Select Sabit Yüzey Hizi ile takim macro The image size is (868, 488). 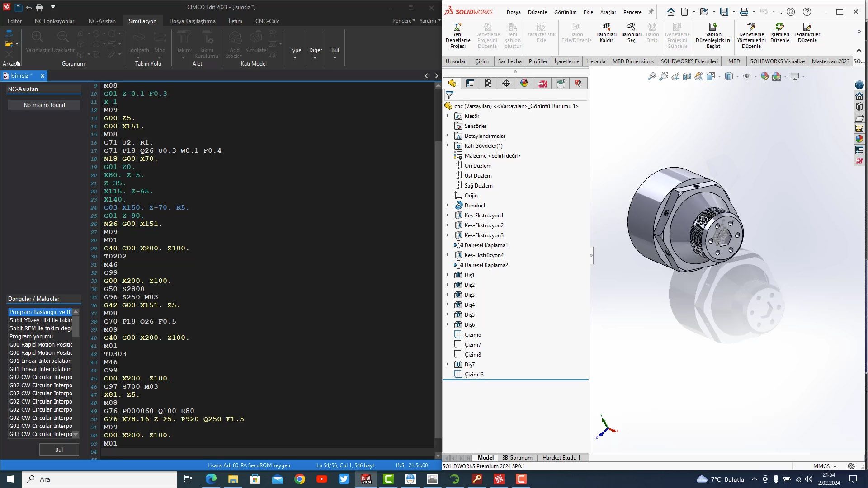tap(41, 320)
